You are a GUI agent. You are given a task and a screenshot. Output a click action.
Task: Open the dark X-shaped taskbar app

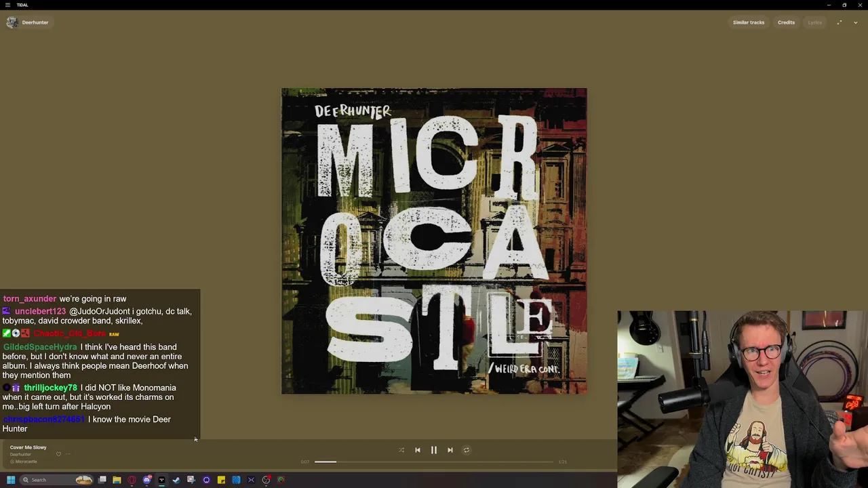click(251, 480)
